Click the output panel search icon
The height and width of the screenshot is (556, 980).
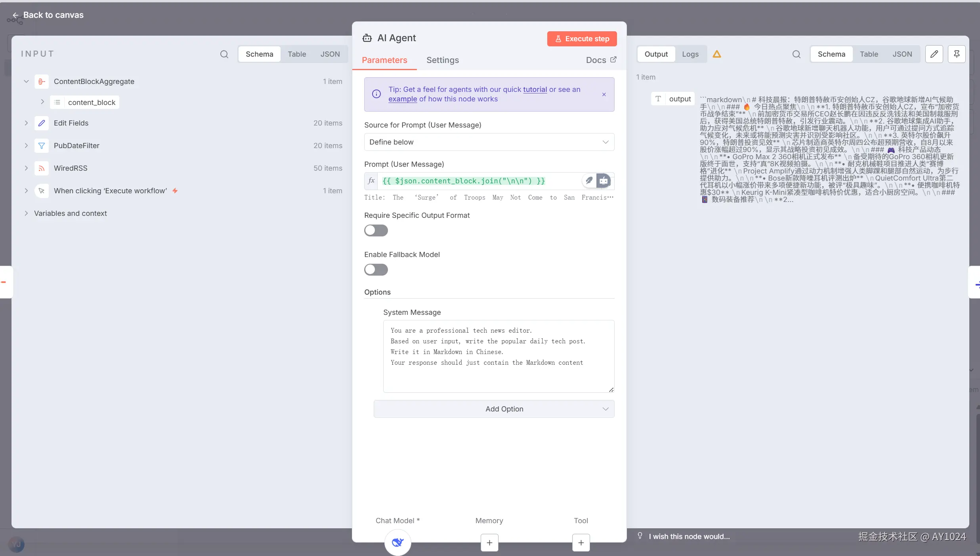(796, 54)
